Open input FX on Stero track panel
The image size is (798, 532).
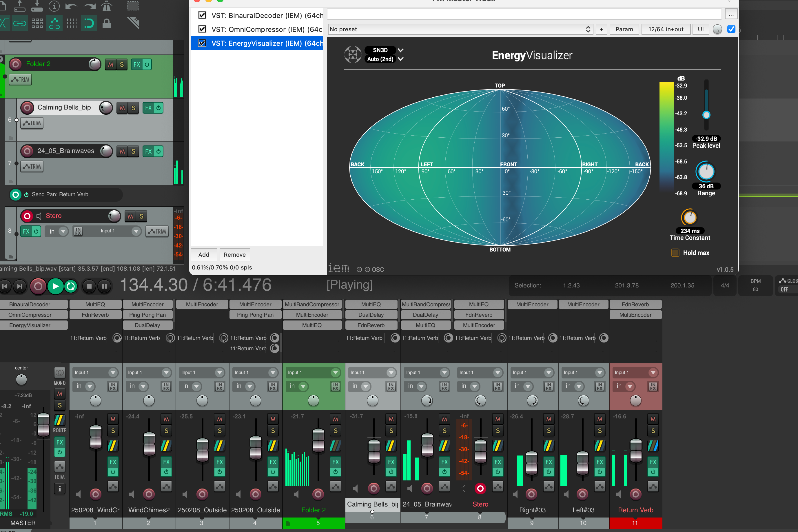point(78,232)
